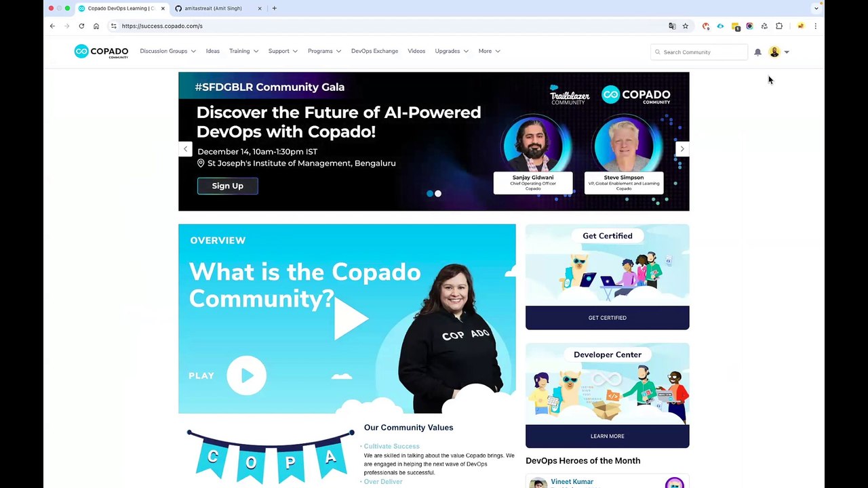Viewport: 868px width, 488px height.
Task: Click the GET CERTIFIED button
Action: point(608,318)
